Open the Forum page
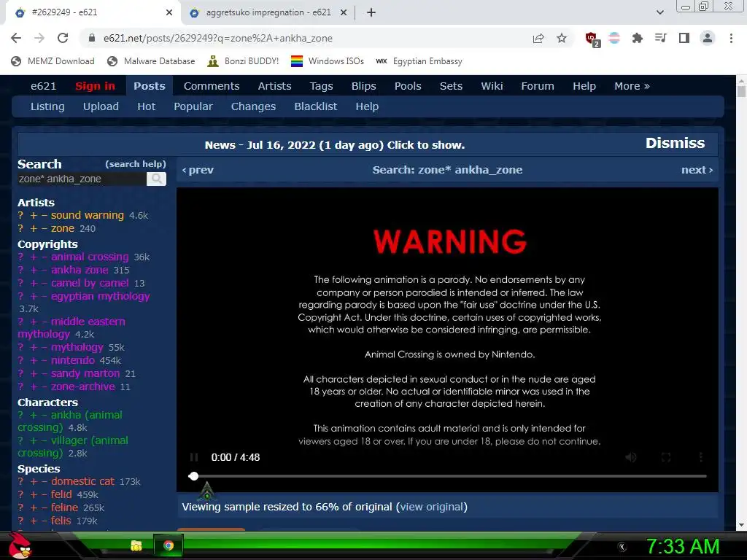Screen dimensions: 747x560 click(538, 86)
